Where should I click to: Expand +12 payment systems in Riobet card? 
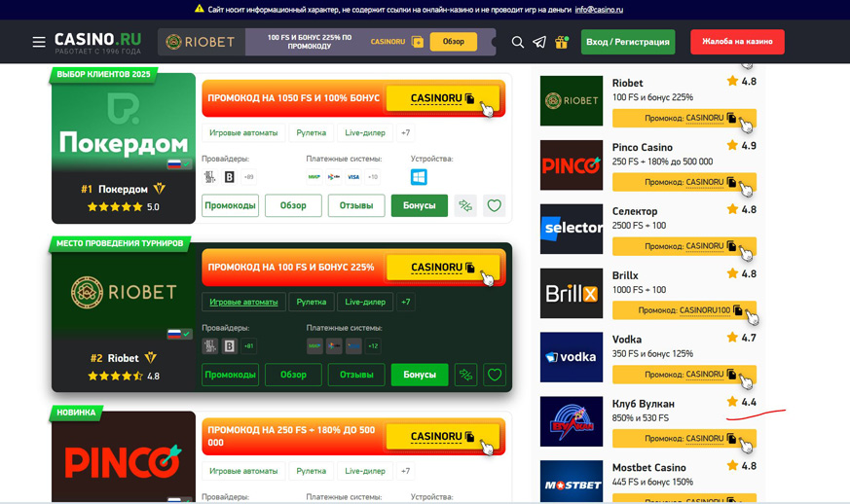(373, 346)
